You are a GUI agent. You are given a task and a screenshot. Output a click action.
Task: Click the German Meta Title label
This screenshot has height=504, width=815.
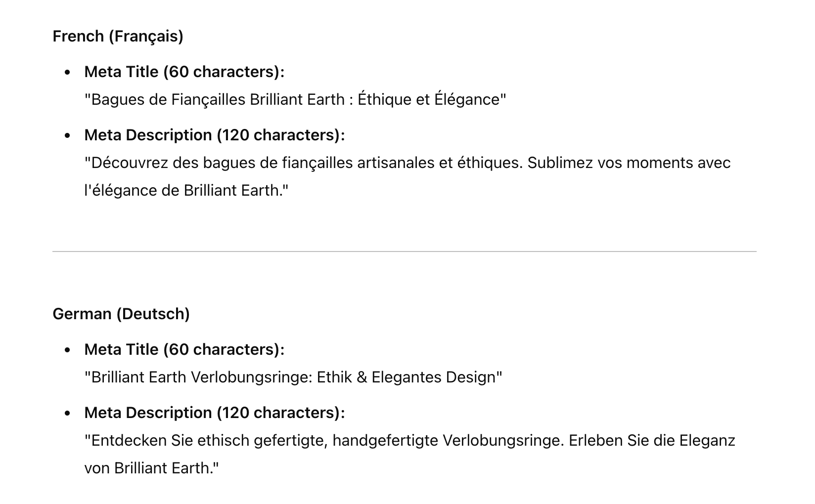[184, 349]
